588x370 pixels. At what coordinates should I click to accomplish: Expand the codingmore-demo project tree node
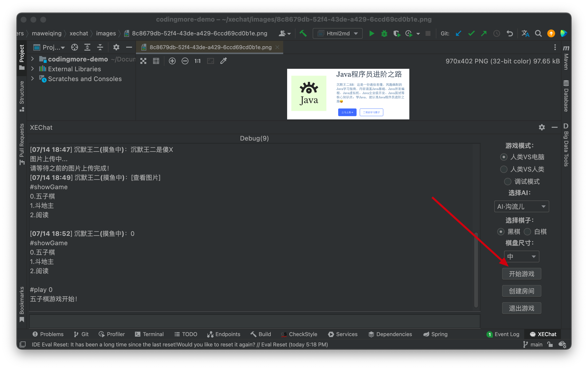point(32,59)
